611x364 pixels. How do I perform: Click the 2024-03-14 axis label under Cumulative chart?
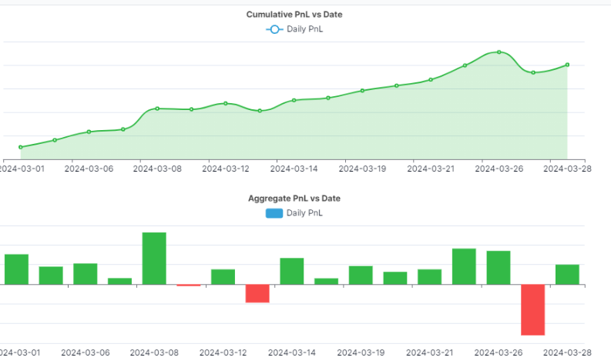294,169
